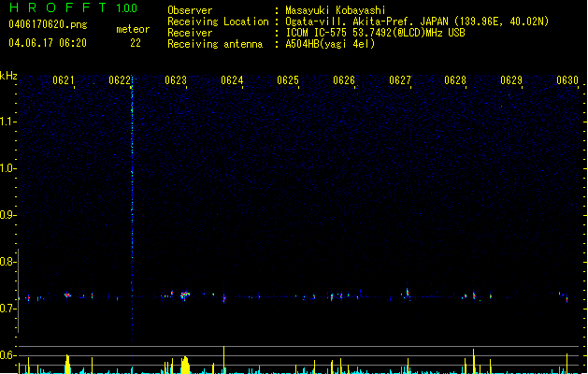Click the kHz axis unit label

click(x=8, y=76)
